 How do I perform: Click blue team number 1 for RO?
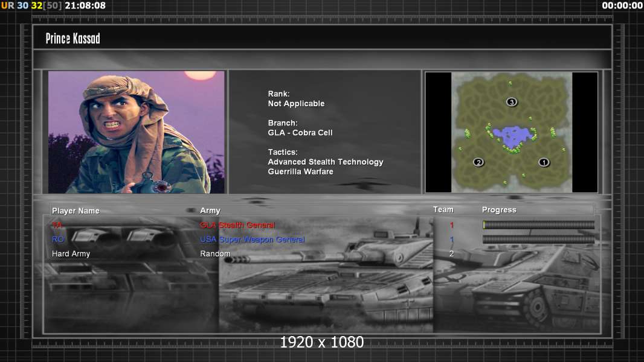452,239
